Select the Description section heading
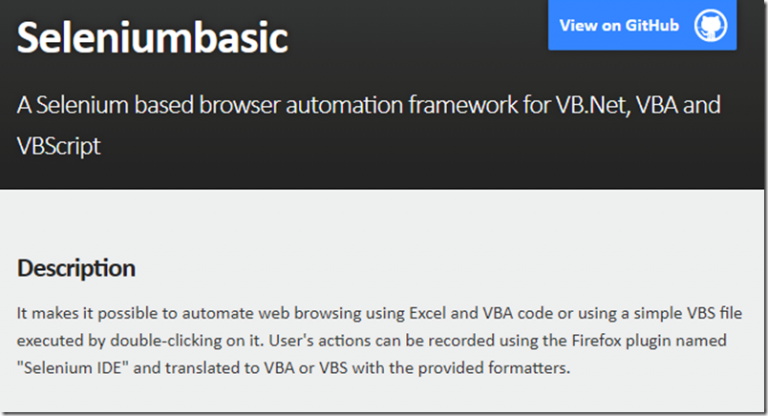The height and width of the screenshot is (416, 768). (x=76, y=268)
